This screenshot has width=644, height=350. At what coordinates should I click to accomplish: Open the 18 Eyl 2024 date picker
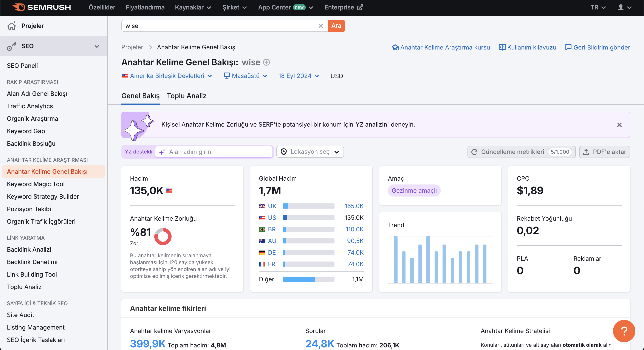(x=299, y=76)
